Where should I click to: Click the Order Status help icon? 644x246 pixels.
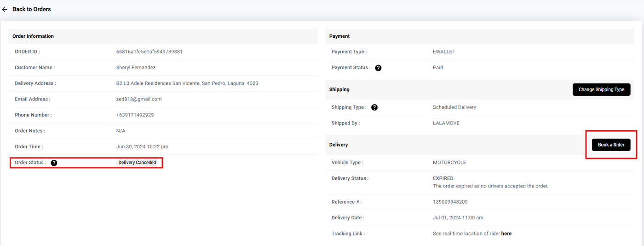tap(54, 163)
